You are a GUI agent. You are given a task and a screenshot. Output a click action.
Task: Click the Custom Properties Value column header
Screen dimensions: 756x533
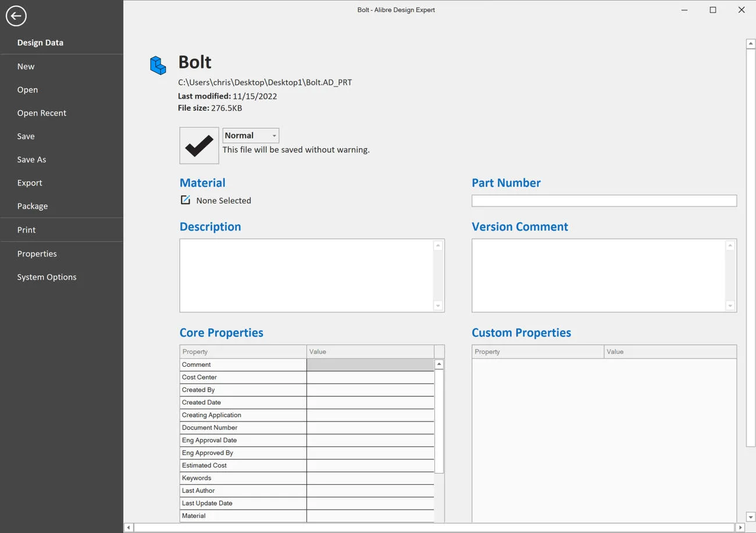(670, 352)
